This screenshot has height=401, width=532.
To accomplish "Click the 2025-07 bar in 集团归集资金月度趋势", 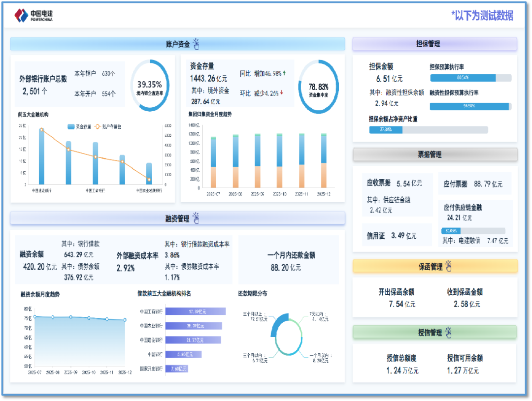I will click(213, 162).
